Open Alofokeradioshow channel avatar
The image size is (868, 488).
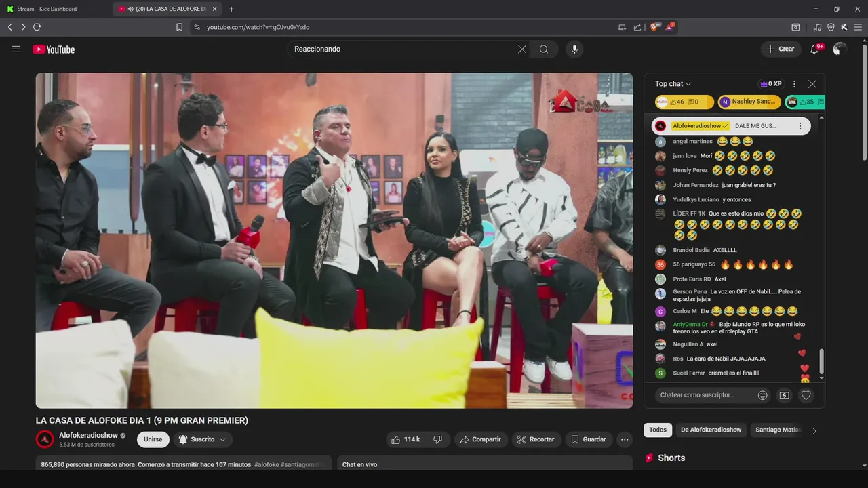45,439
